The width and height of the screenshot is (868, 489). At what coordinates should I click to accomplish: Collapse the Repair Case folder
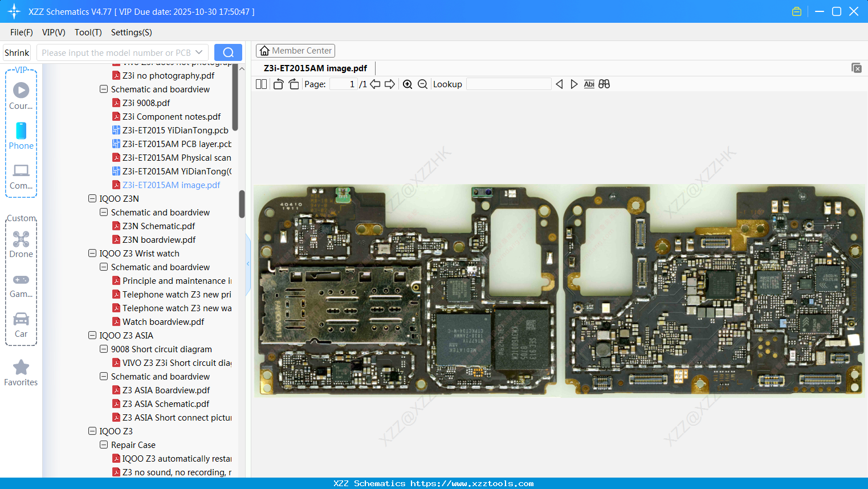tap(104, 445)
